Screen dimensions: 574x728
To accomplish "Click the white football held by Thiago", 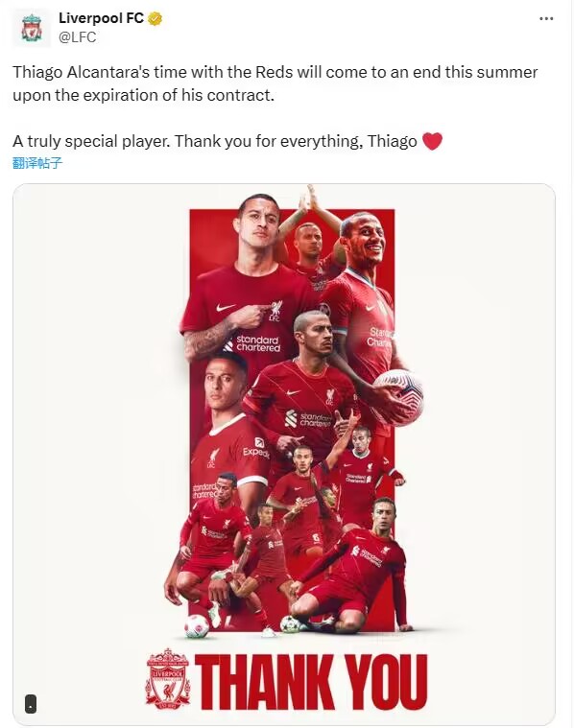I will [397, 396].
